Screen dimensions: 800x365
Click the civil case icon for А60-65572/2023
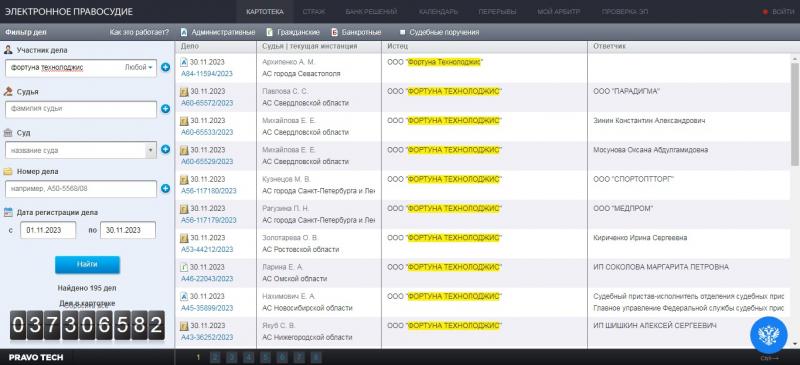tap(185, 91)
